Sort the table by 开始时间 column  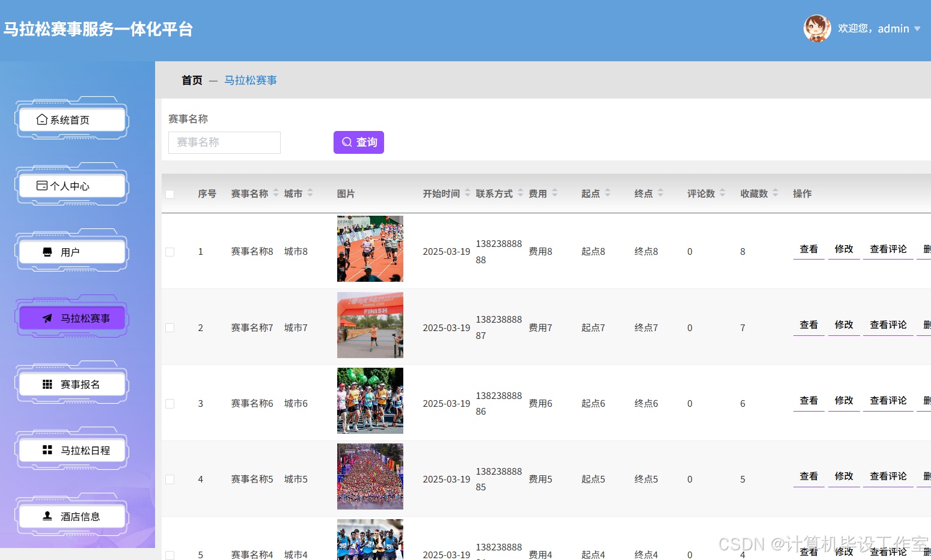[x=468, y=193]
